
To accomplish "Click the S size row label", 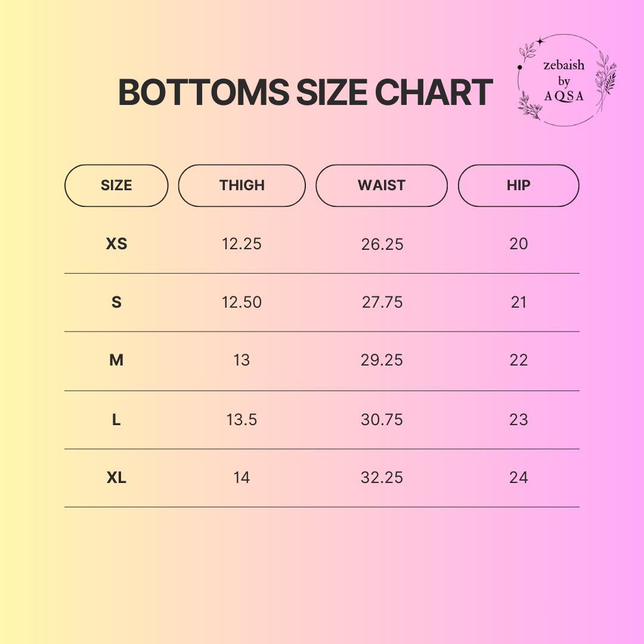I will [x=116, y=302].
